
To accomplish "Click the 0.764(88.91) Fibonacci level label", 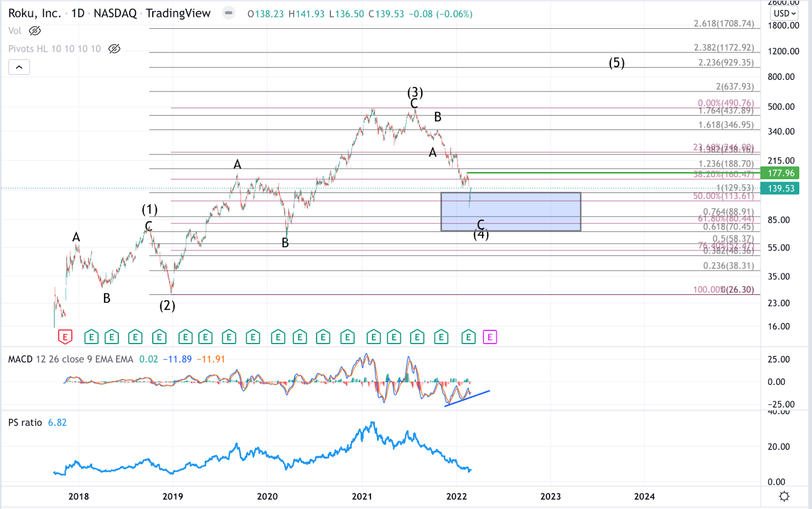I will (x=729, y=212).
